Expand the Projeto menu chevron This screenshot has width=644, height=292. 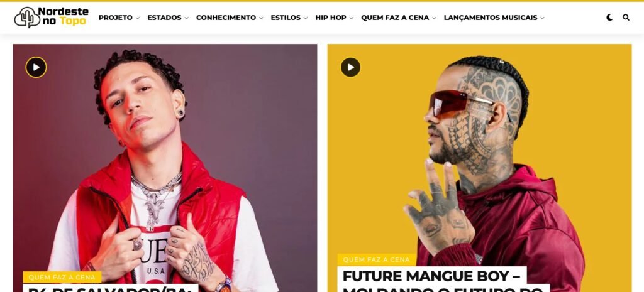(x=138, y=18)
